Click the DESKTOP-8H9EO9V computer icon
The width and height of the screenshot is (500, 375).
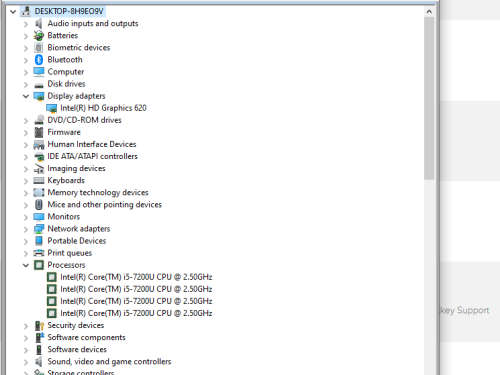[x=25, y=11]
